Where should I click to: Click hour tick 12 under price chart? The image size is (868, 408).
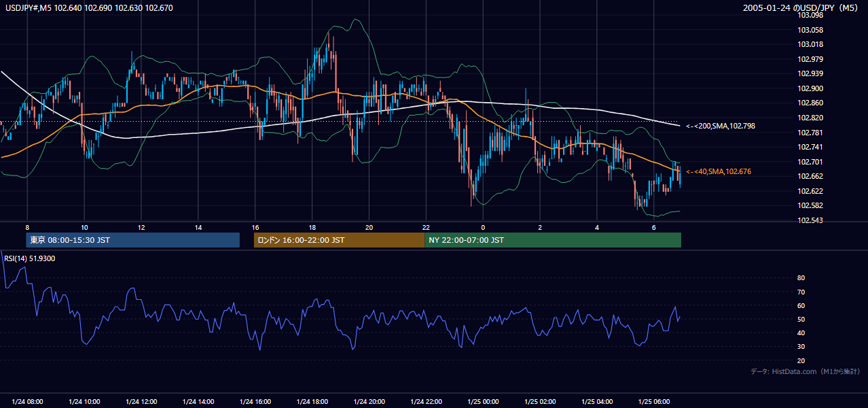point(141,227)
